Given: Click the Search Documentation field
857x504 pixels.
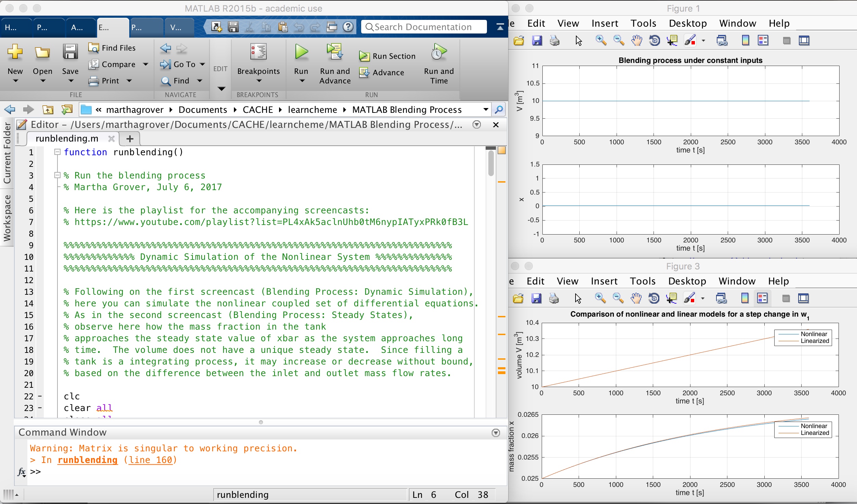Looking at the screenshot, I should coord(423,27).
